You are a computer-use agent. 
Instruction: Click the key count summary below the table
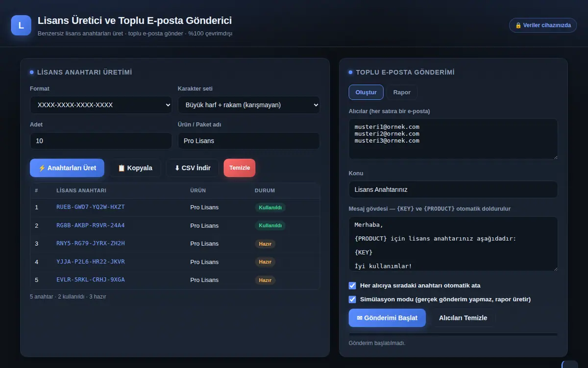point(68,296)
